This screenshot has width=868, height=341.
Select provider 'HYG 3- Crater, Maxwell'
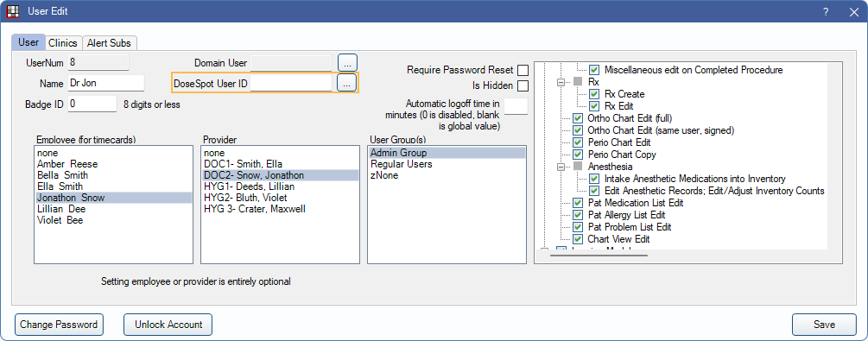[280, 209]
